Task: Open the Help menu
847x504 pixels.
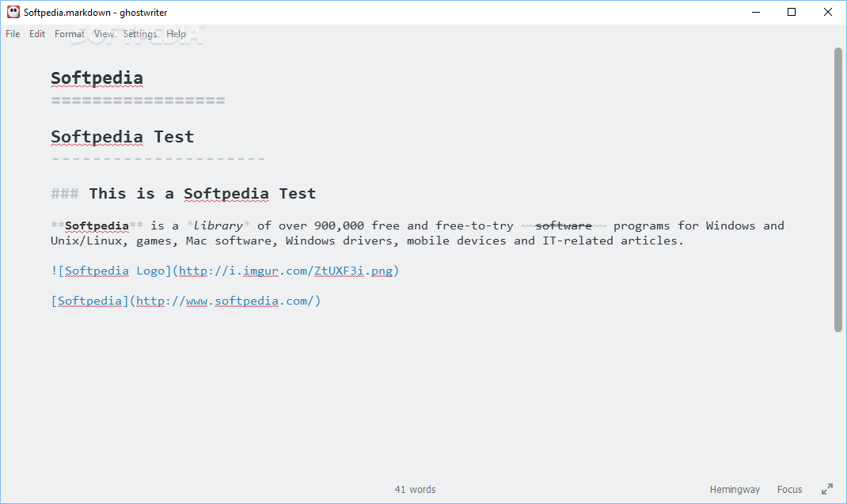Action: 176,34
